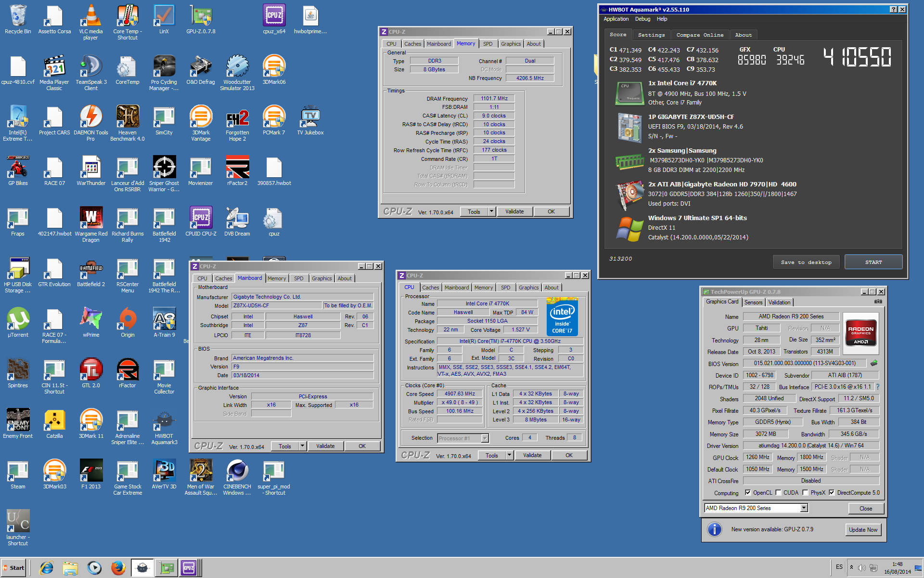924x578 pixels.
Task: Switch to Compare Online tab in Aquamark
Action: click(700, 35)
